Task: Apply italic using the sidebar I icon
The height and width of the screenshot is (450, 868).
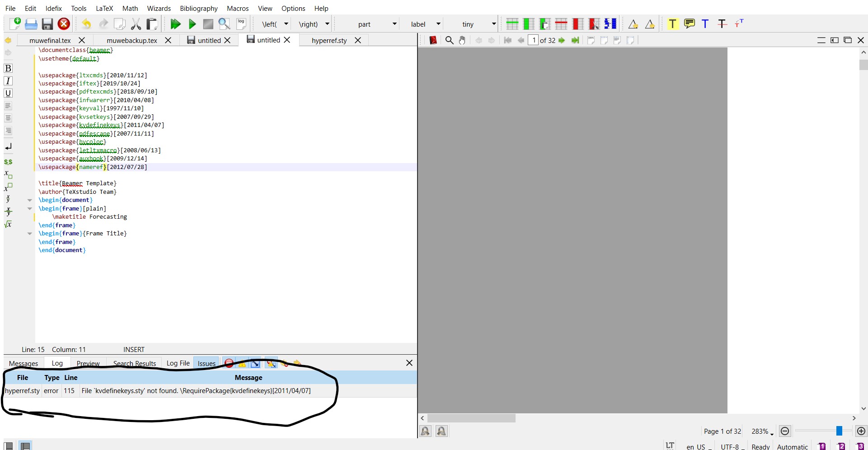Action: (8, 81)
